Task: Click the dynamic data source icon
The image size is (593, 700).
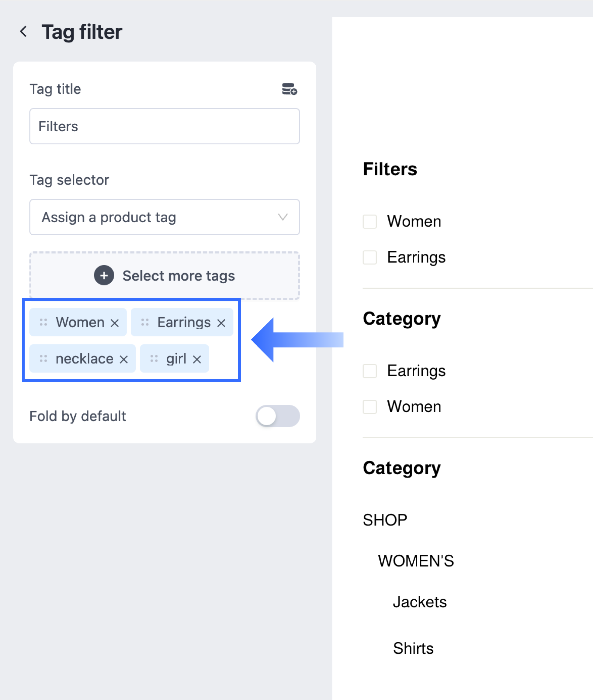Action: (289, 89)
